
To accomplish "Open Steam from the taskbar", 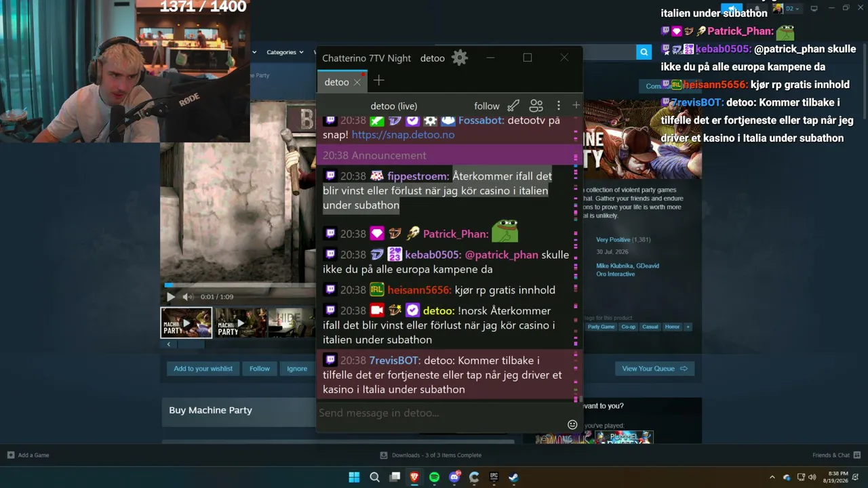I will click(x=514, y=477).
